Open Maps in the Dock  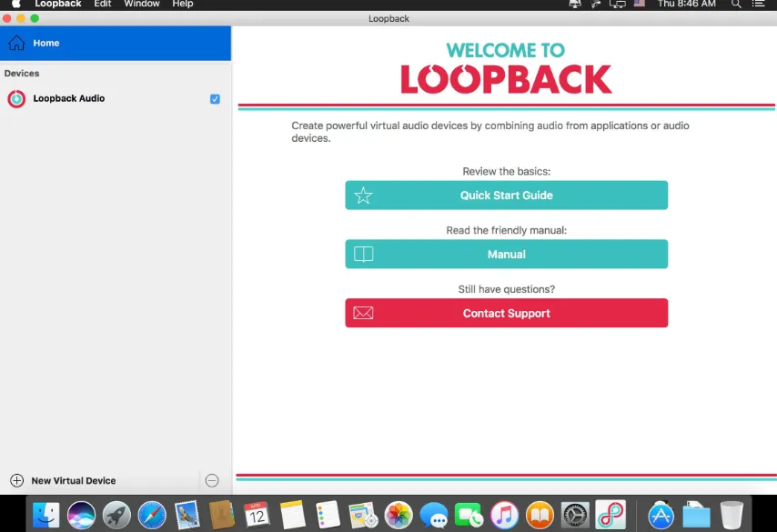(x=363, y=515)
